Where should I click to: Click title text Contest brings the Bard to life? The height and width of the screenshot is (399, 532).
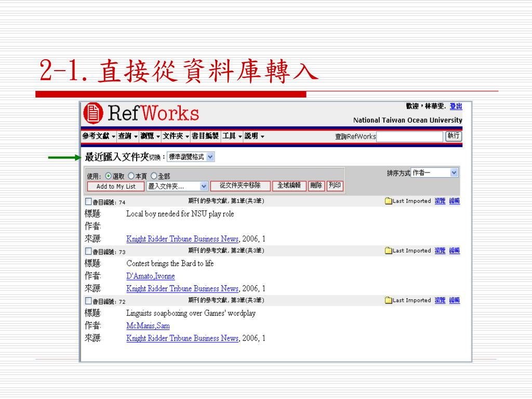[x=170, y=263]
